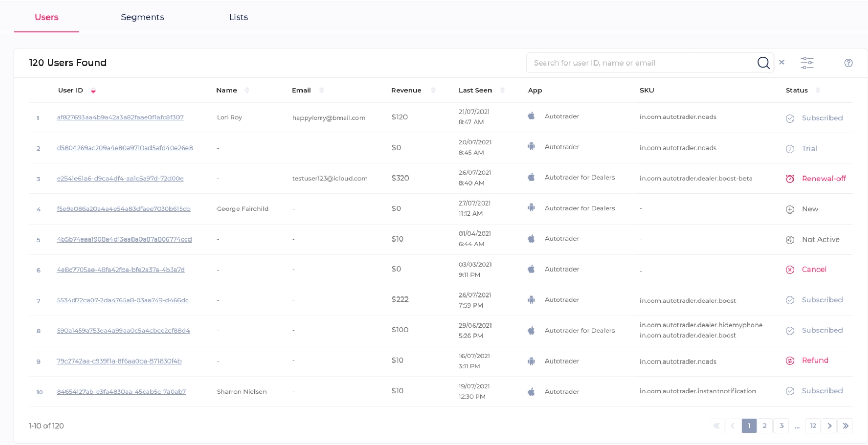The image size is (868, 445).
Task: Open user ID link for Sharron Nielsen
Action: coord(121,392)
